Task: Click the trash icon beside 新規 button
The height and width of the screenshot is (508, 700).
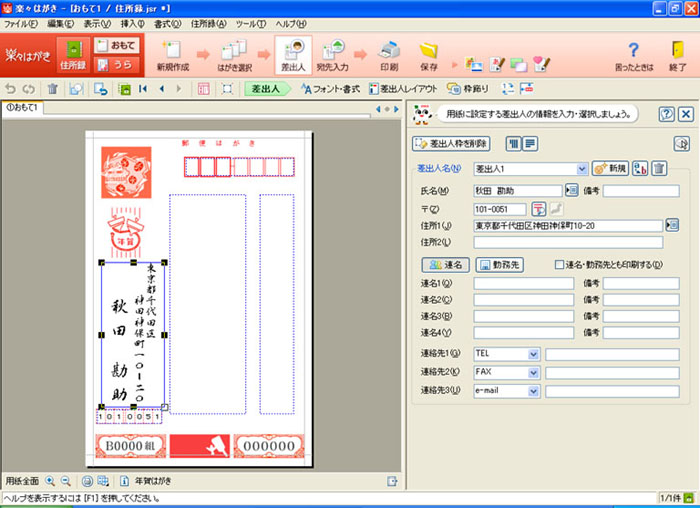Action: coord(659,169)
